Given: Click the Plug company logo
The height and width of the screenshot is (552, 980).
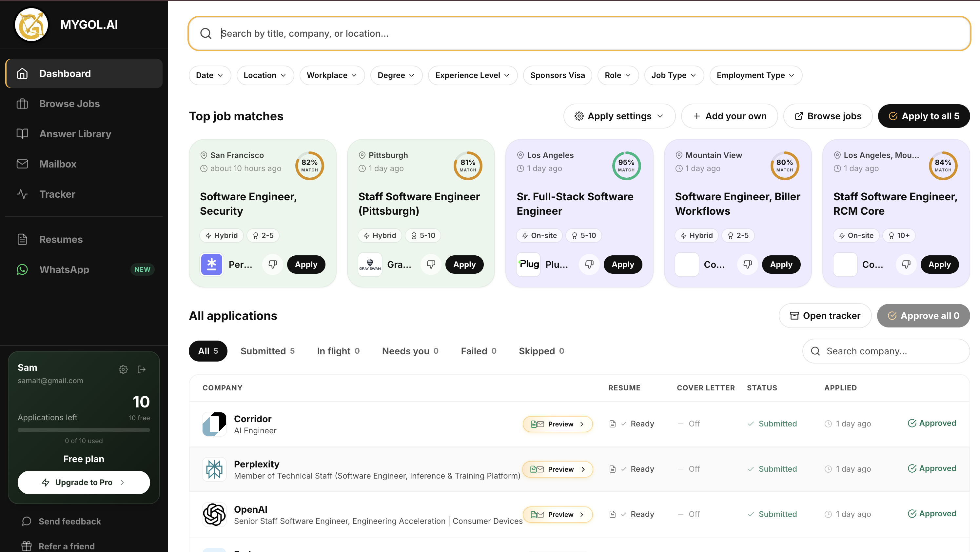Looking at the screenshot, I should pos(528,264).
